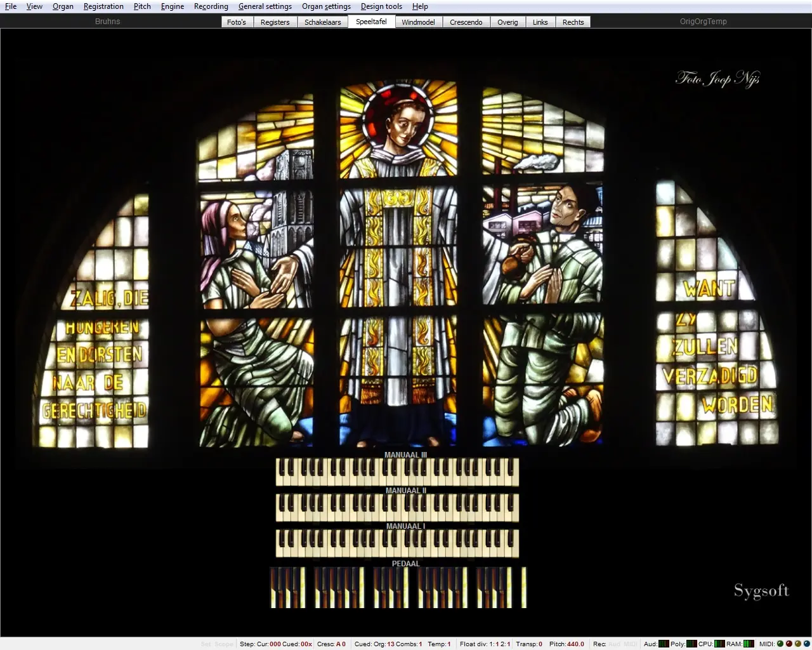Open the General settings menu

click(x=265, y=6)
